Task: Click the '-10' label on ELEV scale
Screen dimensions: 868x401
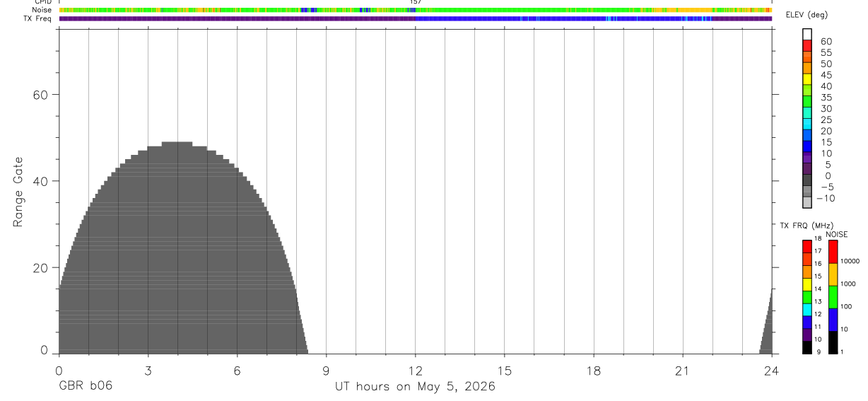Action: coord(826,198)
